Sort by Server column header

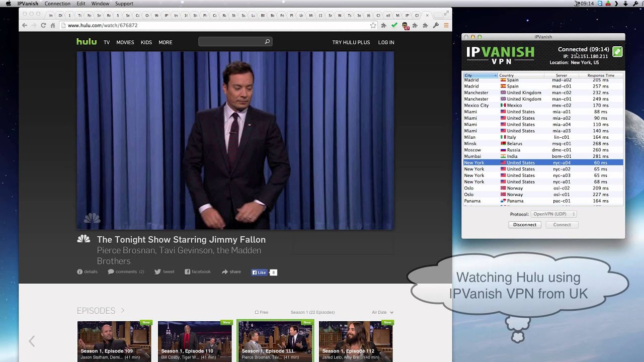pos(561,75)
